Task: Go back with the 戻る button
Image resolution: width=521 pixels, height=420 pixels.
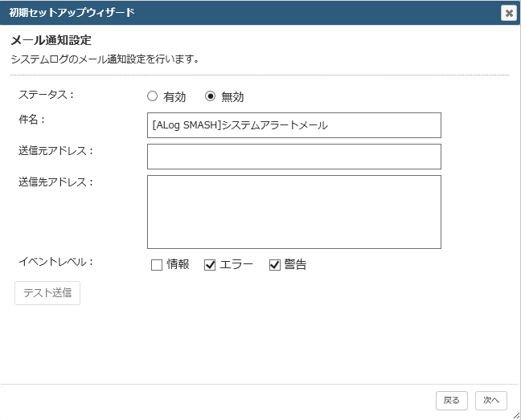Action: (x=452, y=401)
